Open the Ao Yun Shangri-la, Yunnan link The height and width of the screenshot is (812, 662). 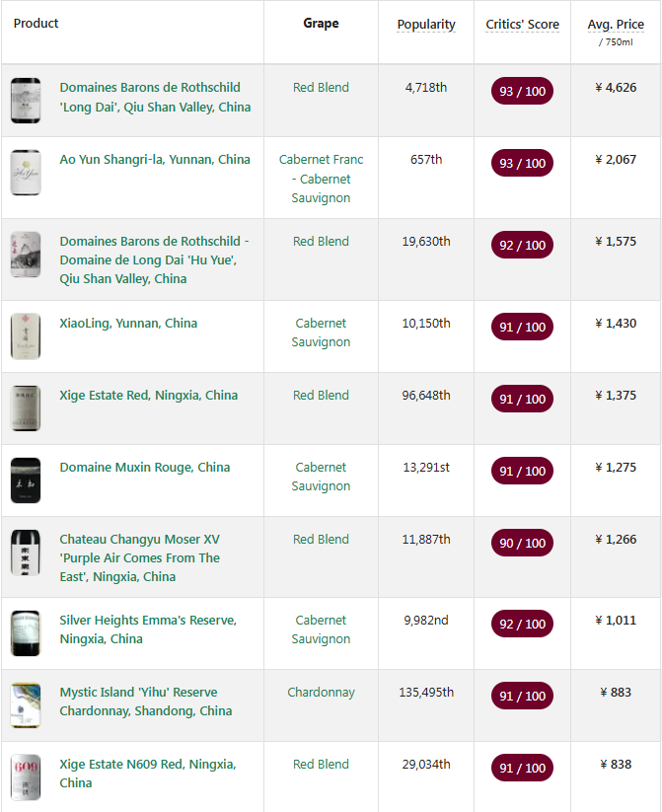click(155, 160)
